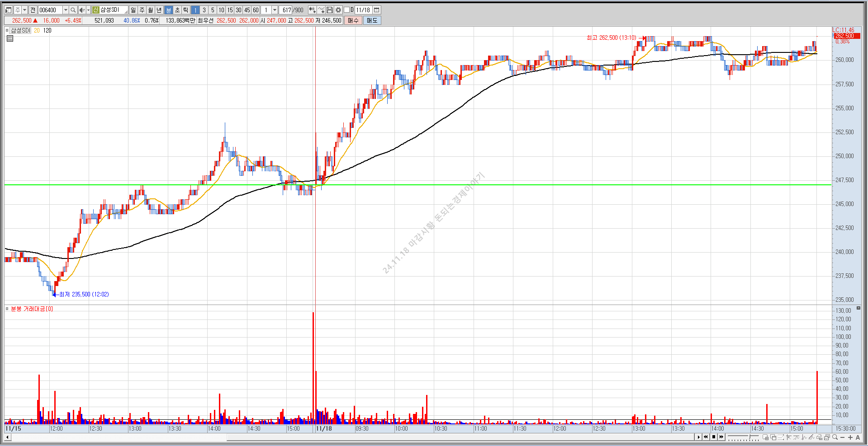Viewport: 868px width, 446px height.
Task: Click the save chart floppy disk icon
Action: pos(330,10)
